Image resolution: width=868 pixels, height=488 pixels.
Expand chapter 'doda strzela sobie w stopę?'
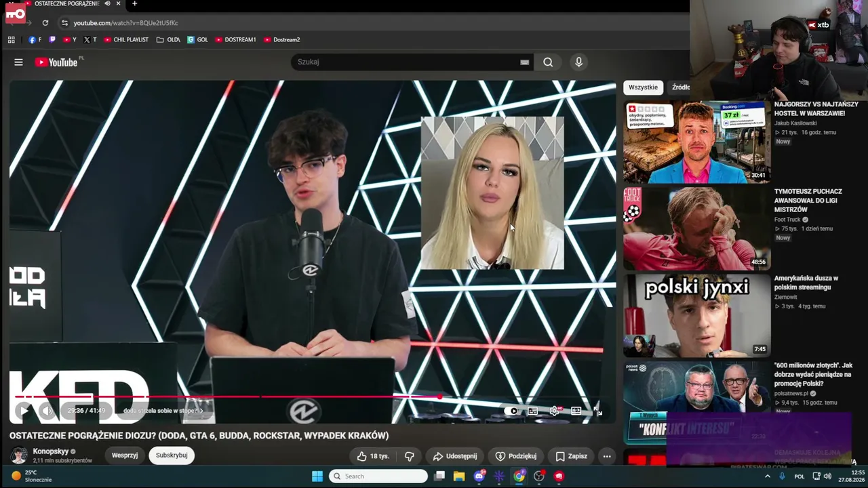[163, 411]
